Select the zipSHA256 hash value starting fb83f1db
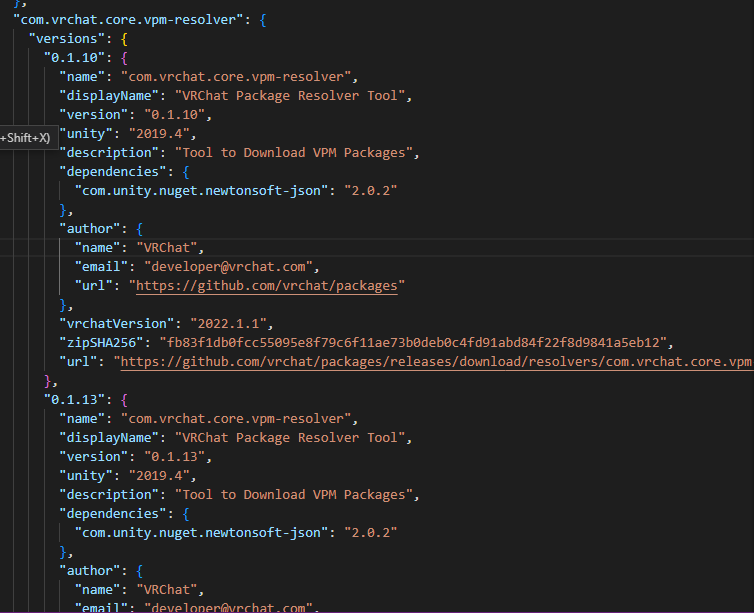 click(414, 343)
